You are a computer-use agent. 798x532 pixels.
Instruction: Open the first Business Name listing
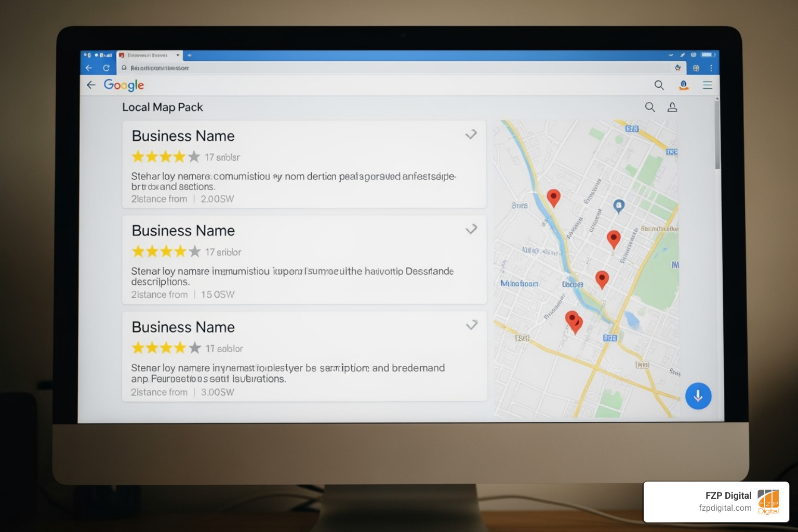tap(183, 136)
